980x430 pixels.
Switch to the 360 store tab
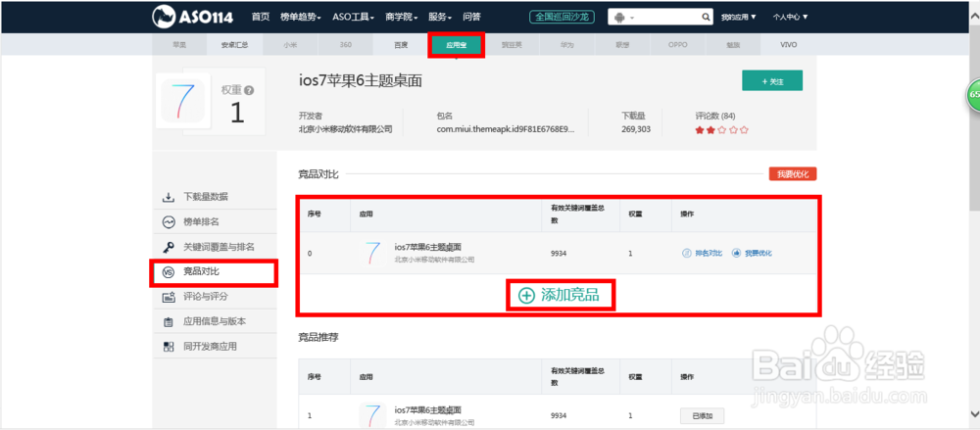[346, 45]
